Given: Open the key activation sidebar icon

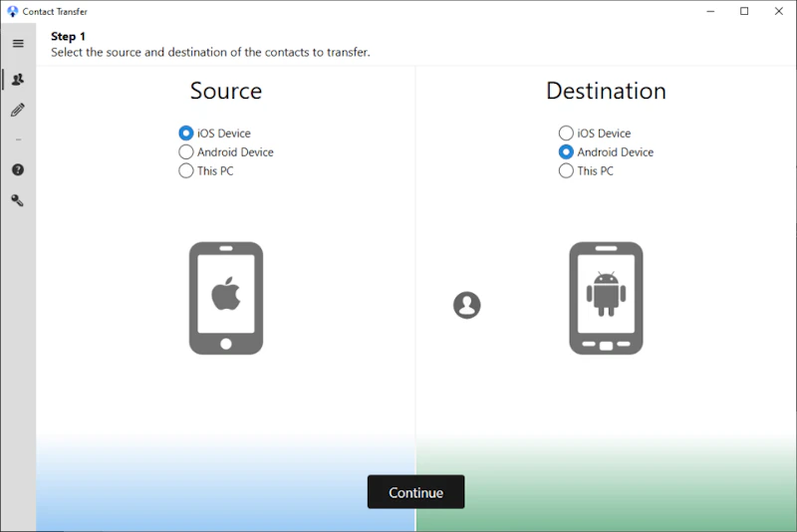Looking at the screenshot, I should point(18,200).
